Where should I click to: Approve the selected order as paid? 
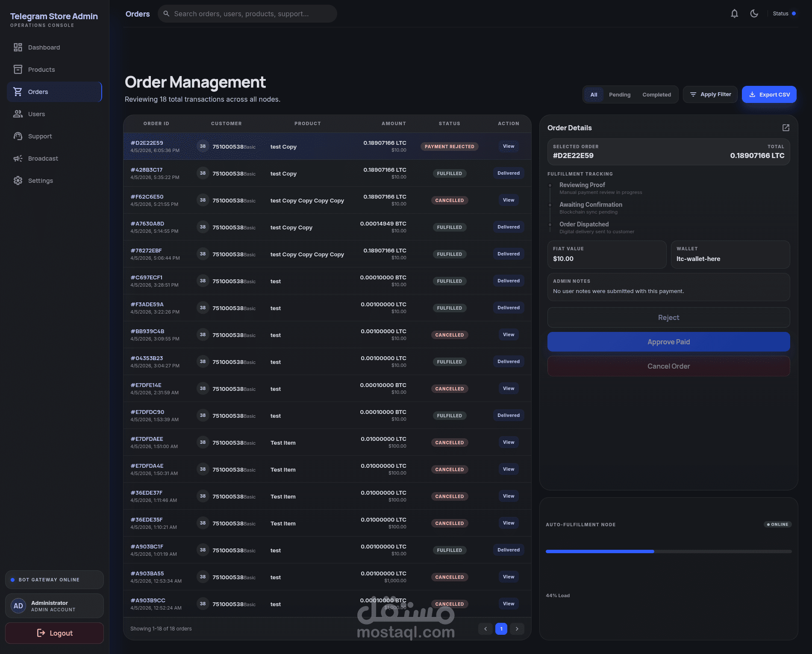pos(668,342)
